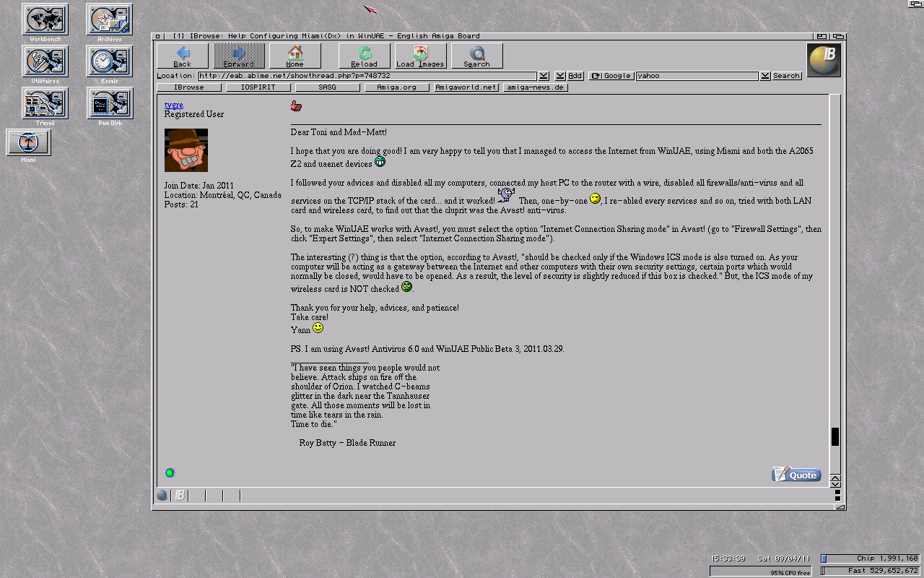Click the 'Registered User' text
The image size is (924, 578).
tap(194, 114)
